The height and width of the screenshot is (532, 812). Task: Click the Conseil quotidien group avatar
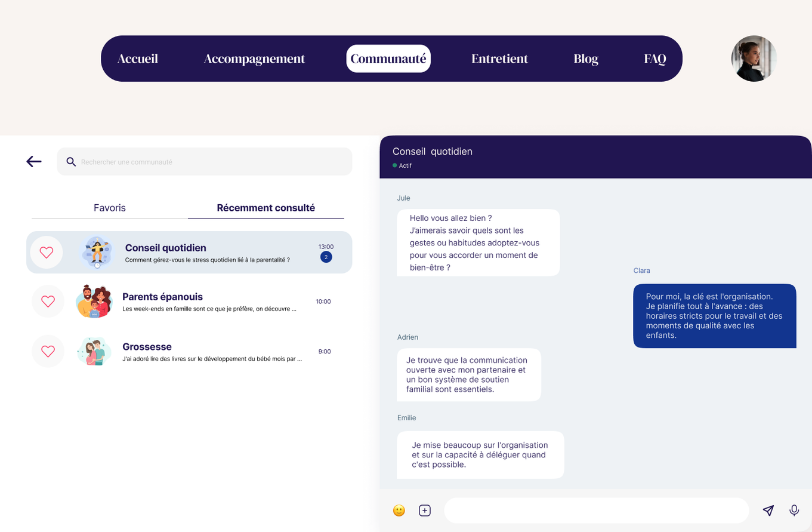[96, 252]
